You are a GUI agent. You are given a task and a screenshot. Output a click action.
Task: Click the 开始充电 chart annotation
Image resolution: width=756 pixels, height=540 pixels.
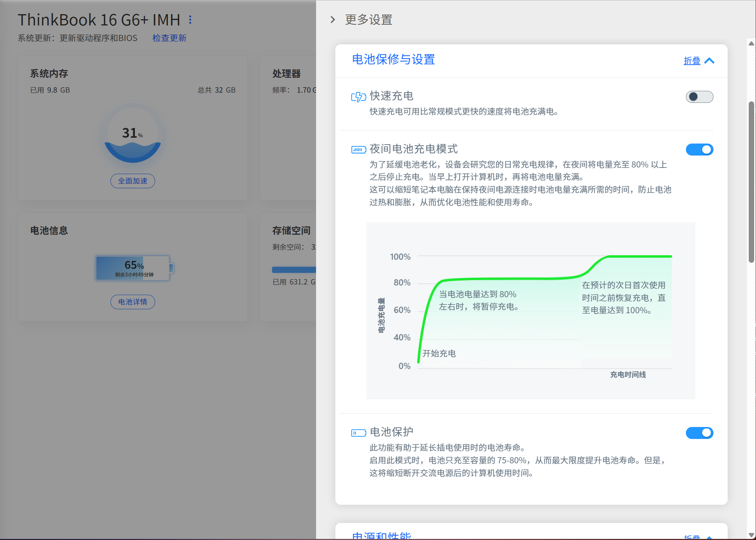click(439, 354)
